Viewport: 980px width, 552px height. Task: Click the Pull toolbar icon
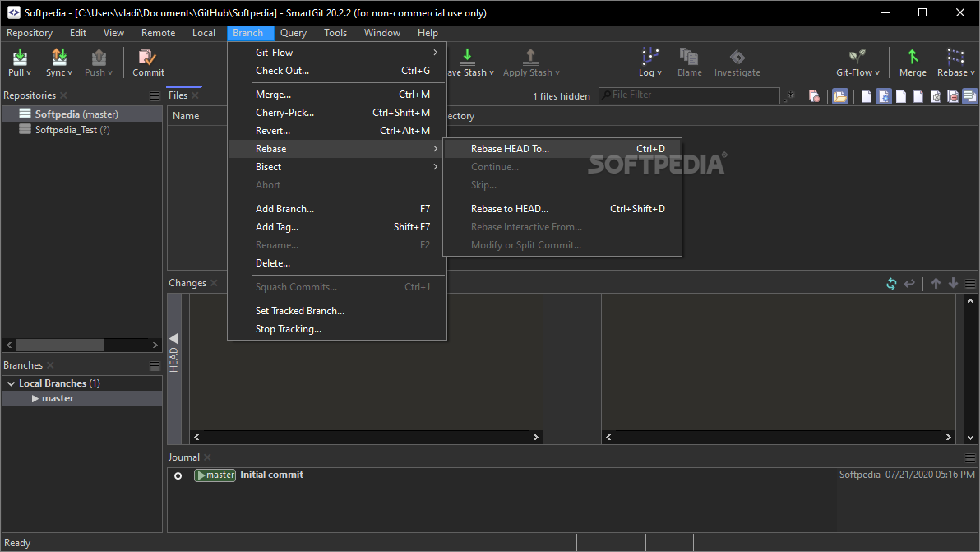tap(20, 57)
